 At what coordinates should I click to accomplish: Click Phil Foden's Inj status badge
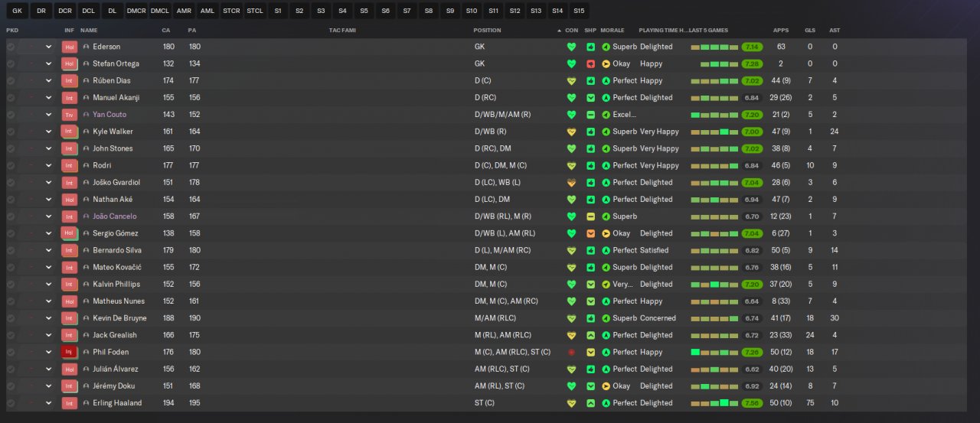[x=70, y=353]
